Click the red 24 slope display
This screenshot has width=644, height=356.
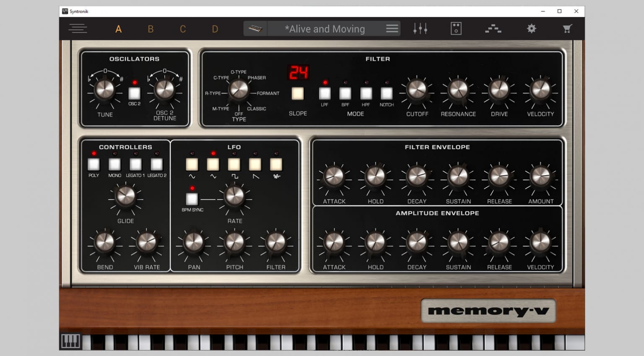pyautogui.click(x=298, y=73)
